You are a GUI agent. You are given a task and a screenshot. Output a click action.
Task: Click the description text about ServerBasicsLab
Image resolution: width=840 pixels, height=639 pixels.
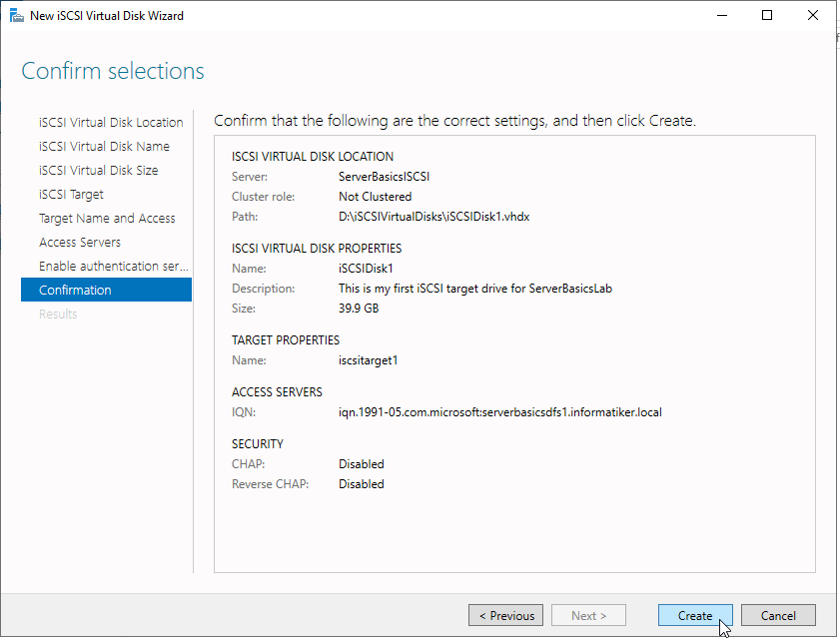tap(474, 289)
